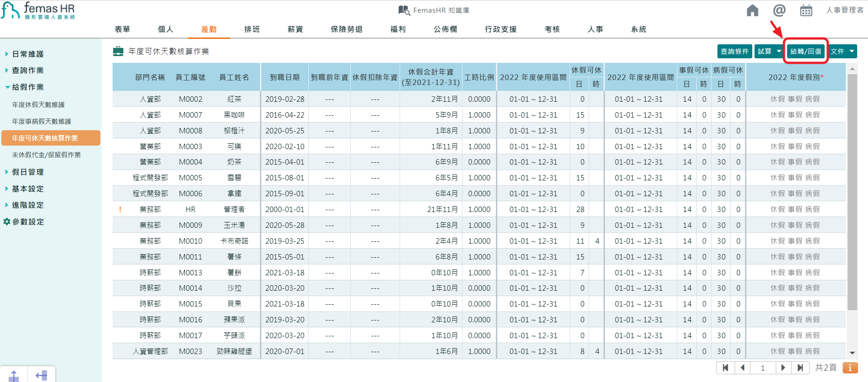Open the 考核 top menu
This screenshot has height=382, width=868.
click(552, 29)
